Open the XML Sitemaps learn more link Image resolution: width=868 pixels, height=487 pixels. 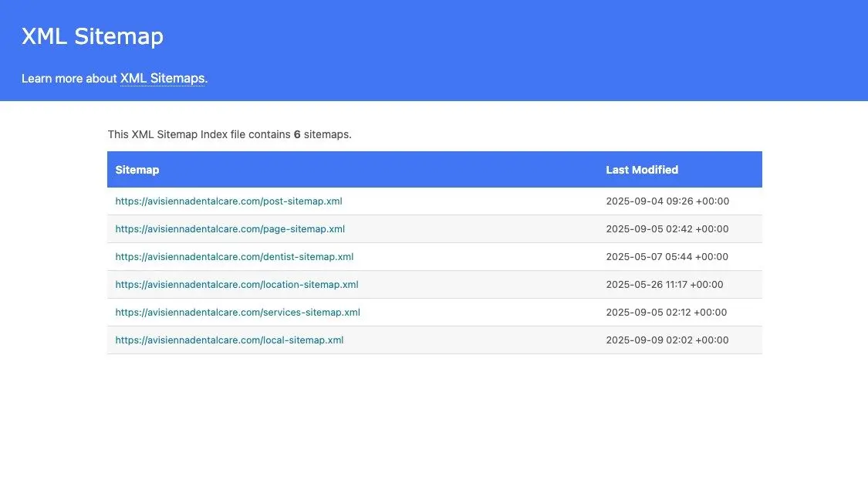[x=162, y=79]
